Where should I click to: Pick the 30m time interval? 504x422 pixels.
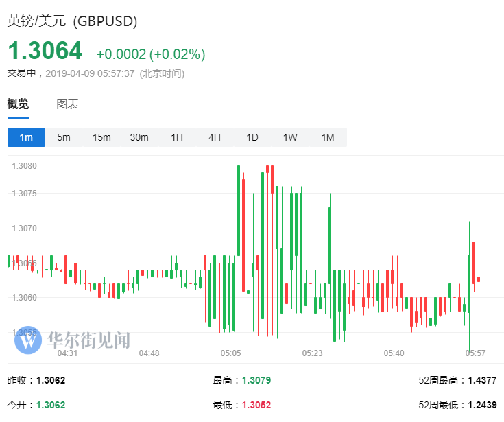click(139, 137)
